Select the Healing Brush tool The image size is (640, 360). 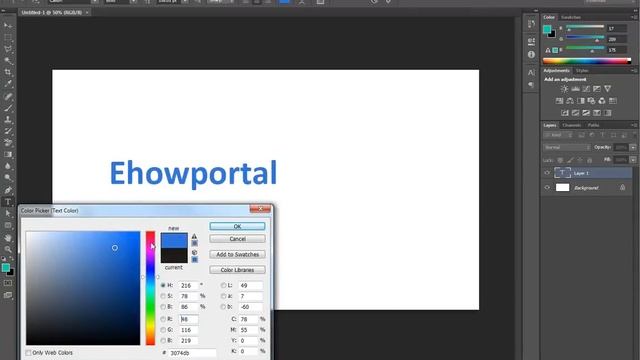(8, 96)
